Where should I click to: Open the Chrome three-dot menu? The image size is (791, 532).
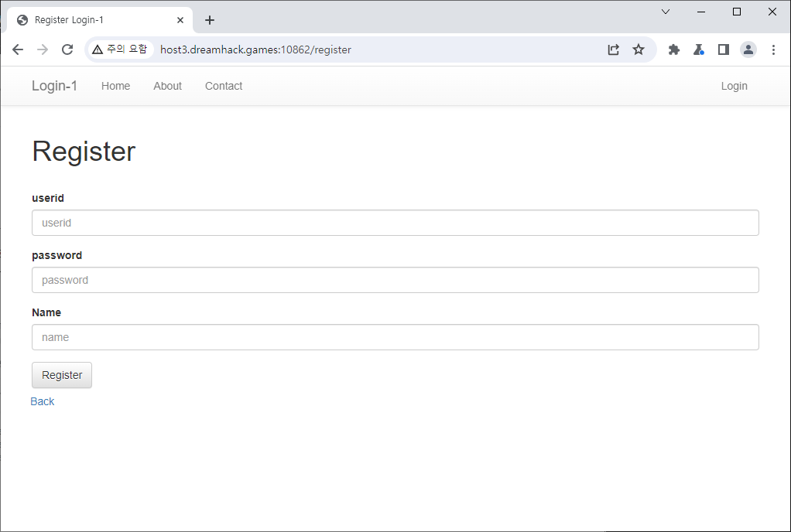point(773,49)
